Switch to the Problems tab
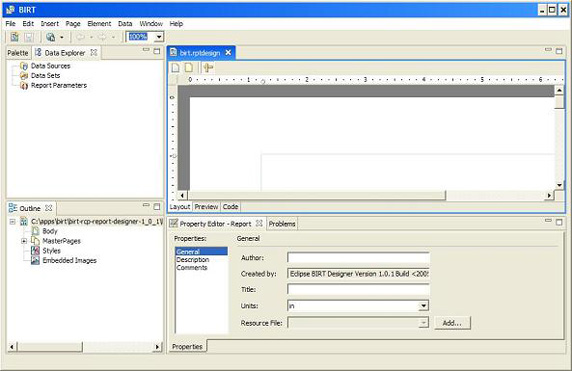This screenshot has height=371, width=572. [282, 224]
